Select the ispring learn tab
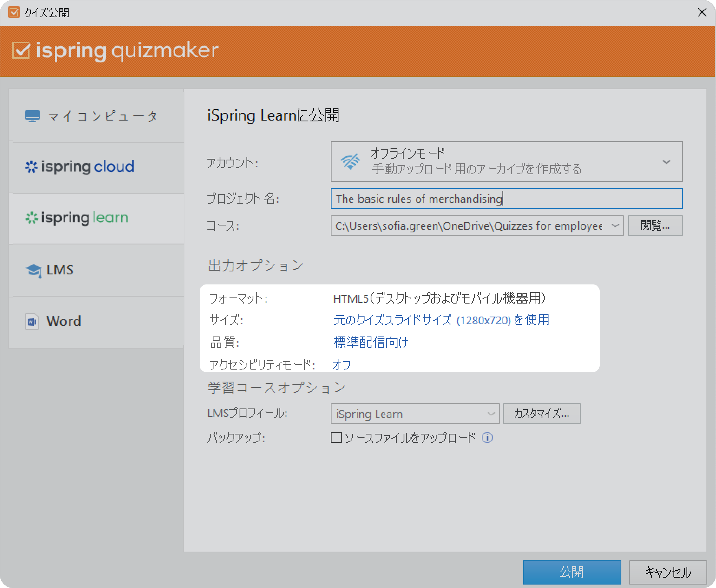Screen dimensions: 716x588 [x=96, y=219]
